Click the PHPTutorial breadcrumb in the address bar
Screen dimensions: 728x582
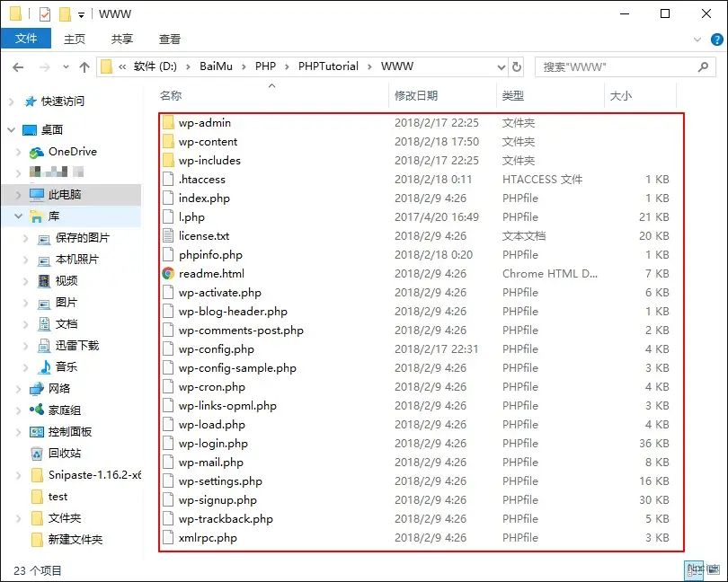(328, 66)
